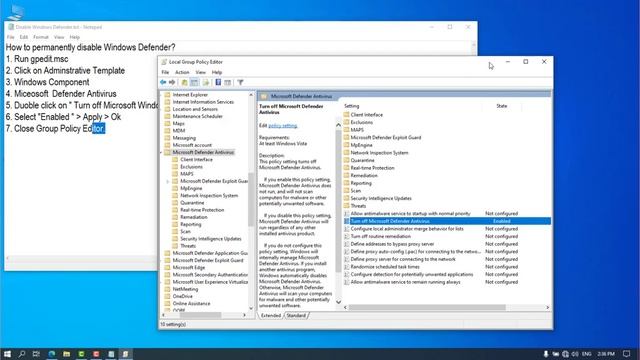The height and width of the screenshot is (360, 640).
Task: Click the Filter funnel toolbar icon
Action: pos(240,82)
